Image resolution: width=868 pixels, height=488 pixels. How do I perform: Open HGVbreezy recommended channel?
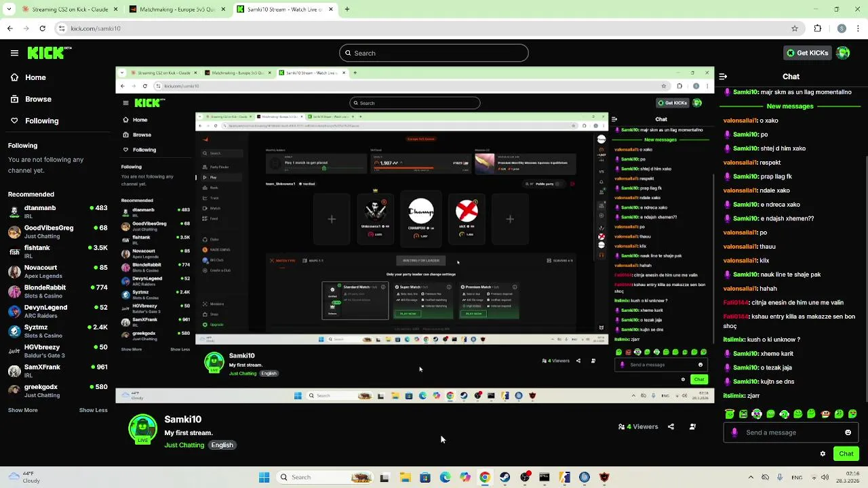coord(58,350)
